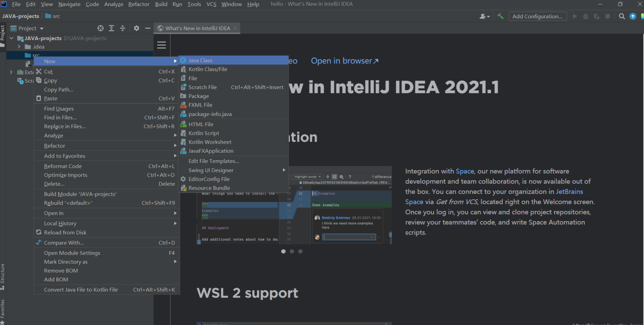Screen dimensions: 644x325
Task: Click Reload from Disk icon
Action: point(39,232)
